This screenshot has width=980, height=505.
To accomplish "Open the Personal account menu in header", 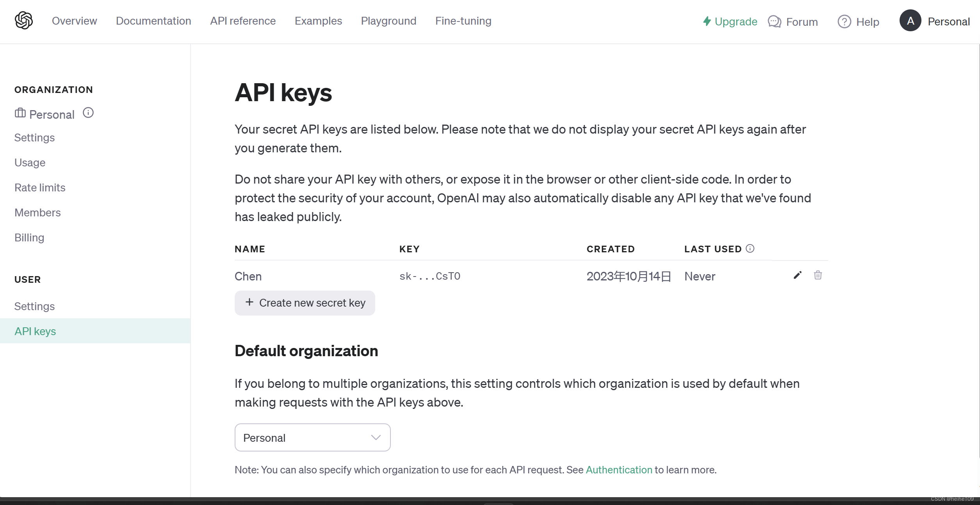I will [x=948, y=21].
